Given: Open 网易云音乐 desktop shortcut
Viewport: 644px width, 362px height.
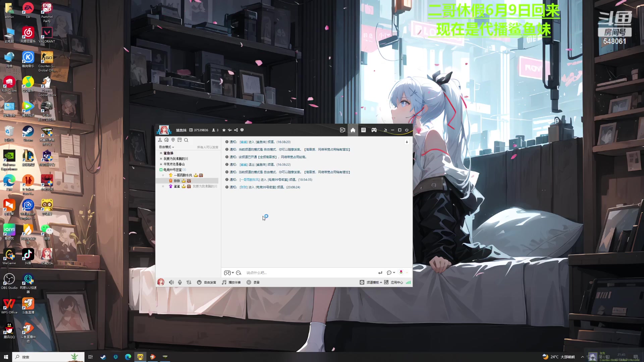Looking at the screenshot, I should (28, 35).
